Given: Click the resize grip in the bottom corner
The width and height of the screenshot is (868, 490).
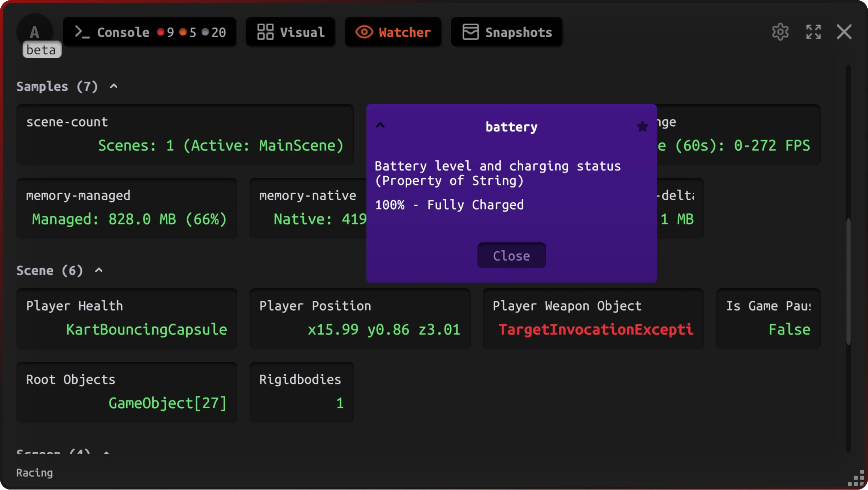Looking at the screenshot, I should pos(856,479).
